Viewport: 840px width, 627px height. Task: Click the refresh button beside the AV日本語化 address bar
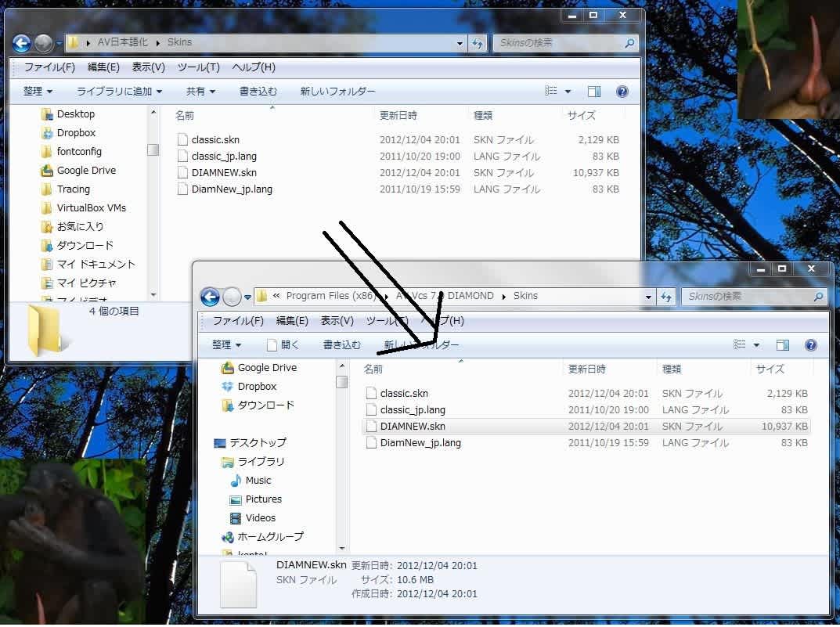478,43
